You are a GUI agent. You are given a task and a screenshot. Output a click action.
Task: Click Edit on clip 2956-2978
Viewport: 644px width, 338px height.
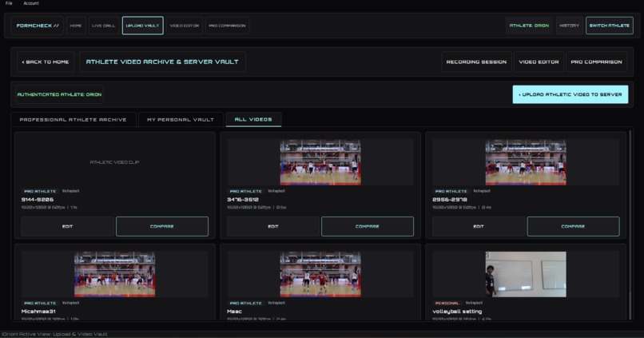479,226
